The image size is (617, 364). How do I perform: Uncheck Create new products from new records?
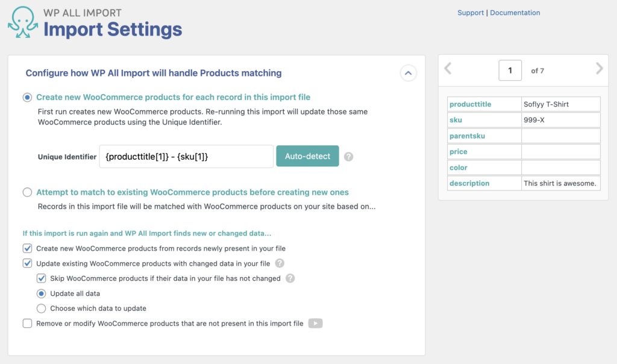[27, 248]
